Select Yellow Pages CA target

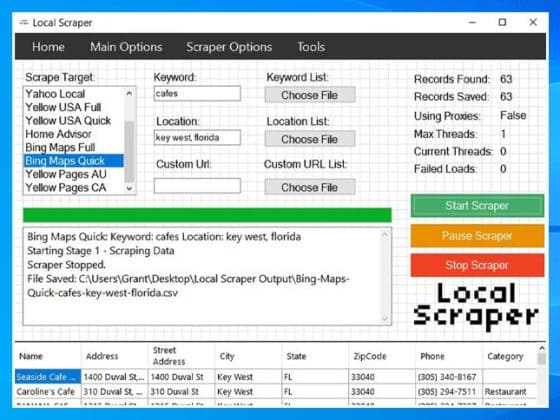[74, 188]
